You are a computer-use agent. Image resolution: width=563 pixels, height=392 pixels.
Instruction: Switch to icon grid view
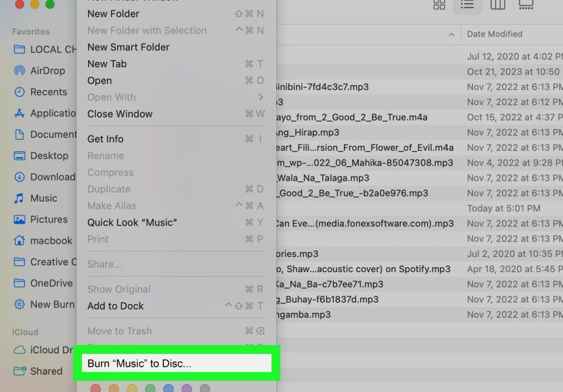[439, 4]
